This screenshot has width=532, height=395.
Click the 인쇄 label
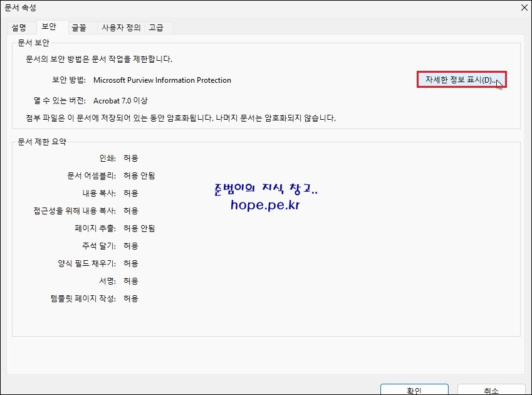point(108,158)
